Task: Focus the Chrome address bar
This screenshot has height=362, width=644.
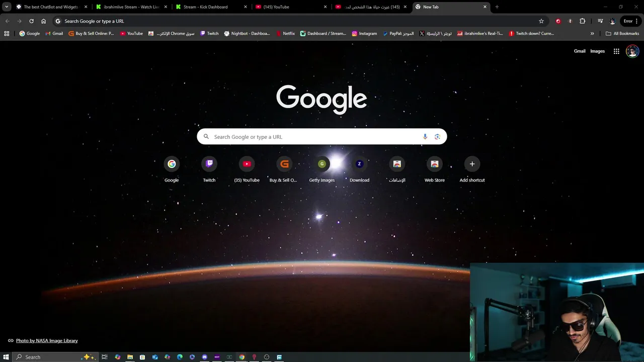Action: pos(299,21)
